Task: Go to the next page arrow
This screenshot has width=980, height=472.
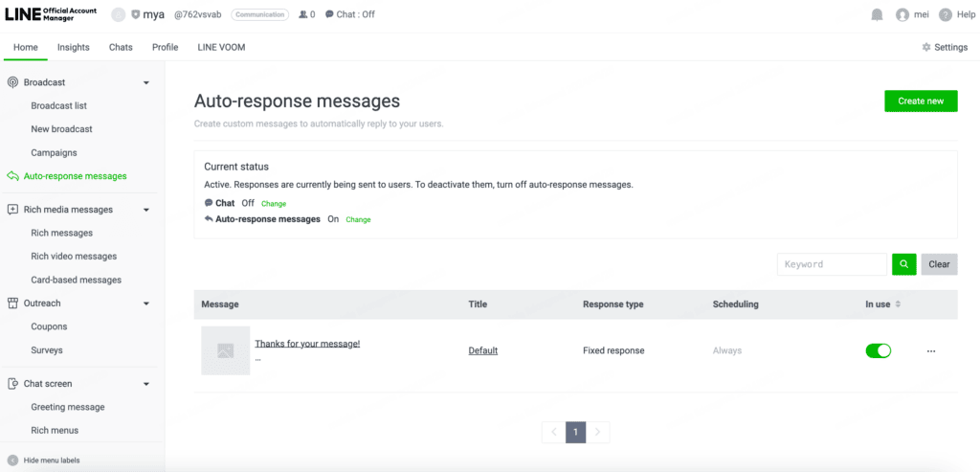Action: (x=598, y=432)
